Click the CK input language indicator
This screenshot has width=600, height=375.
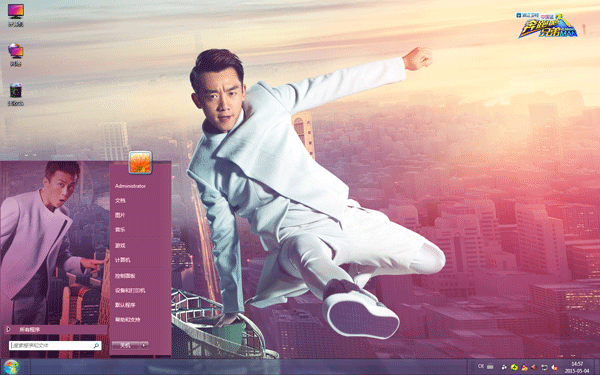[481, 366]
